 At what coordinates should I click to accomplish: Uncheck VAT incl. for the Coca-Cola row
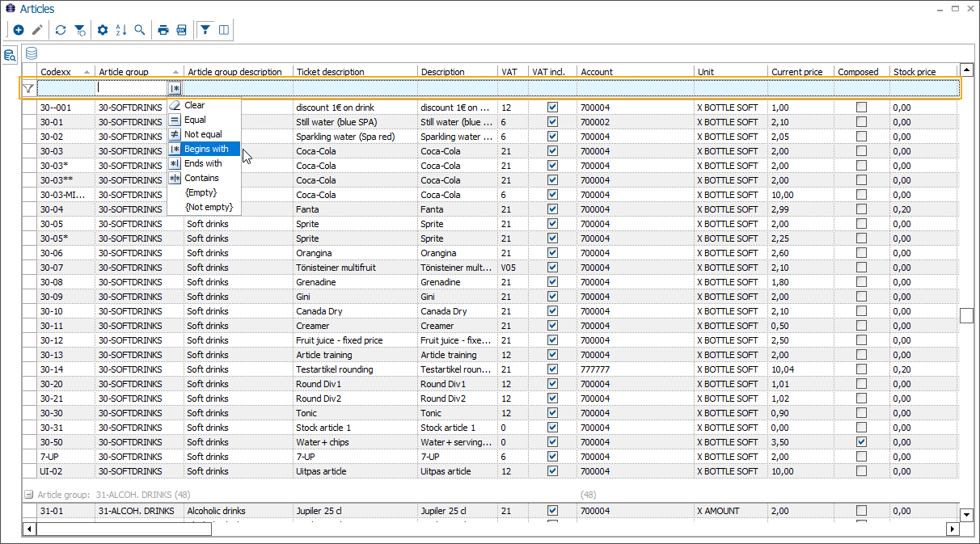(551, 151)
